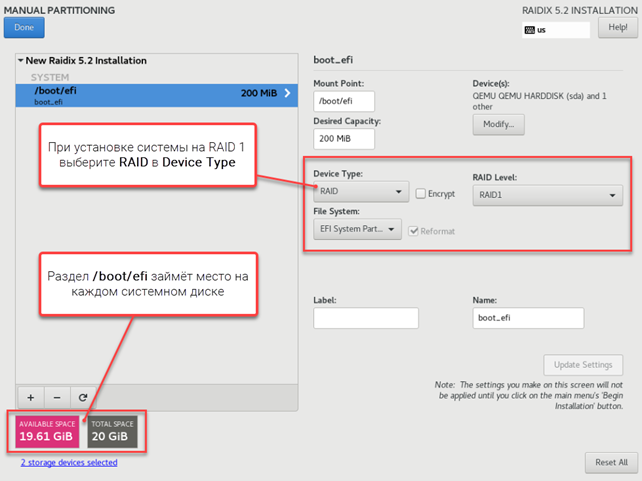Collapse the New Raidix 5.2 Installation tree

tap(21, 61)
